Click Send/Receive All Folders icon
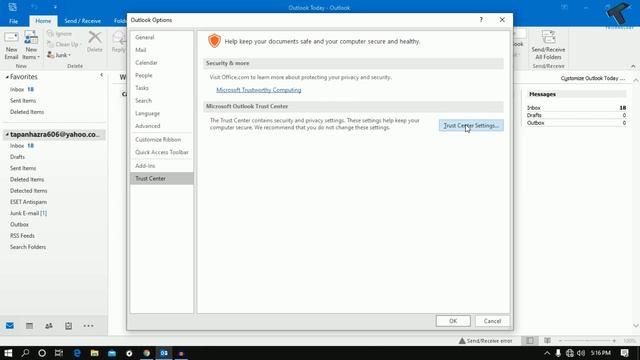Screen dimensions: 640x360 pyautogui.click(x=548, y=45)
